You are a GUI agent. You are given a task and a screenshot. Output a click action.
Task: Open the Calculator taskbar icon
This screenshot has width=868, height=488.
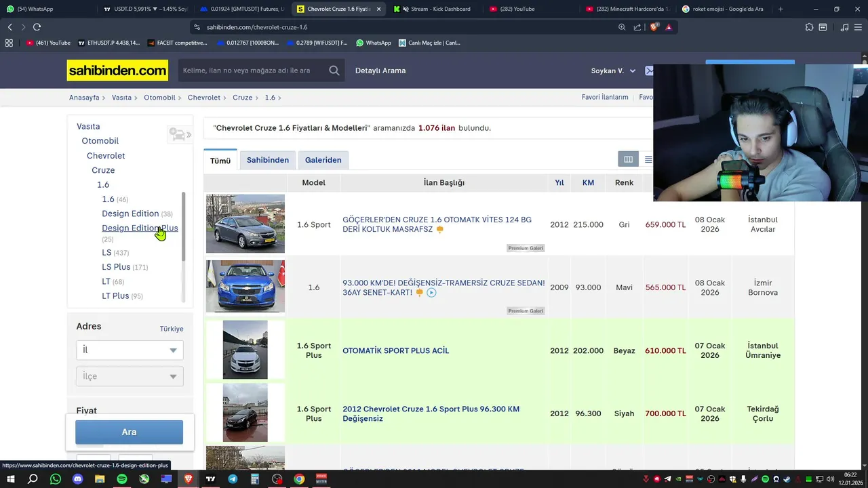point(255,479)
